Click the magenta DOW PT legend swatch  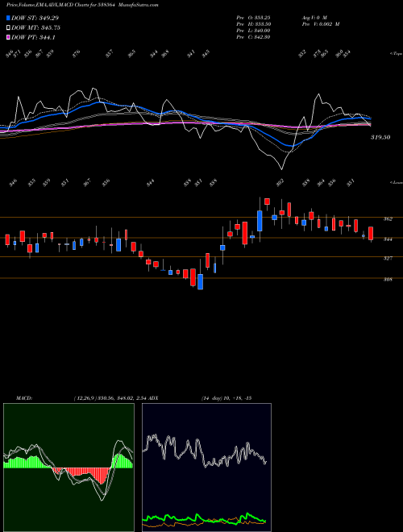click(x=9, y=37)
